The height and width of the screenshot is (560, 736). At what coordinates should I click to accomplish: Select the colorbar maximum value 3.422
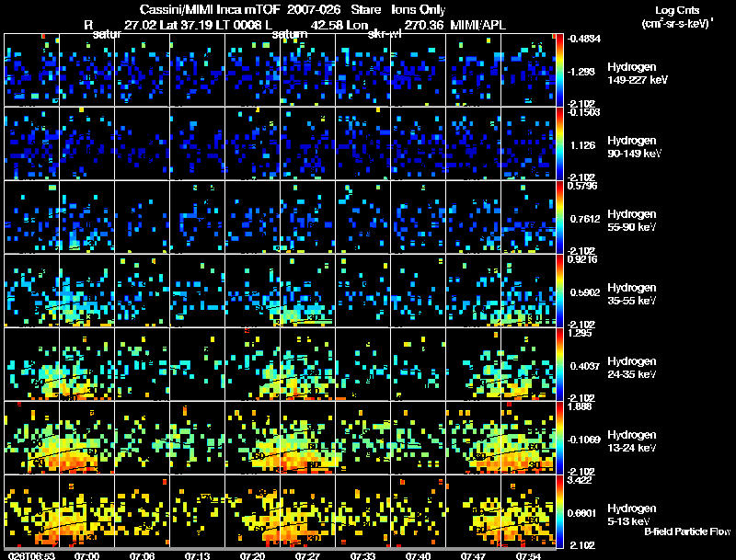[581, 480]
